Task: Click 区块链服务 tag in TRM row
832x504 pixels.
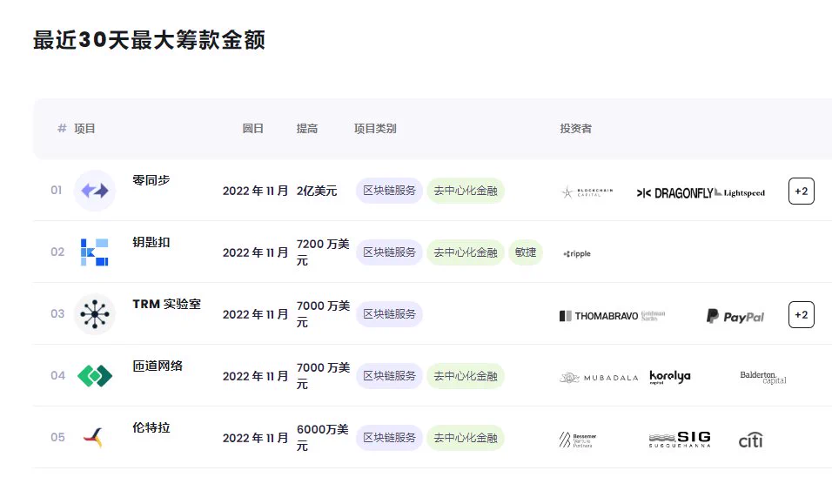Action: click(390, 314)
